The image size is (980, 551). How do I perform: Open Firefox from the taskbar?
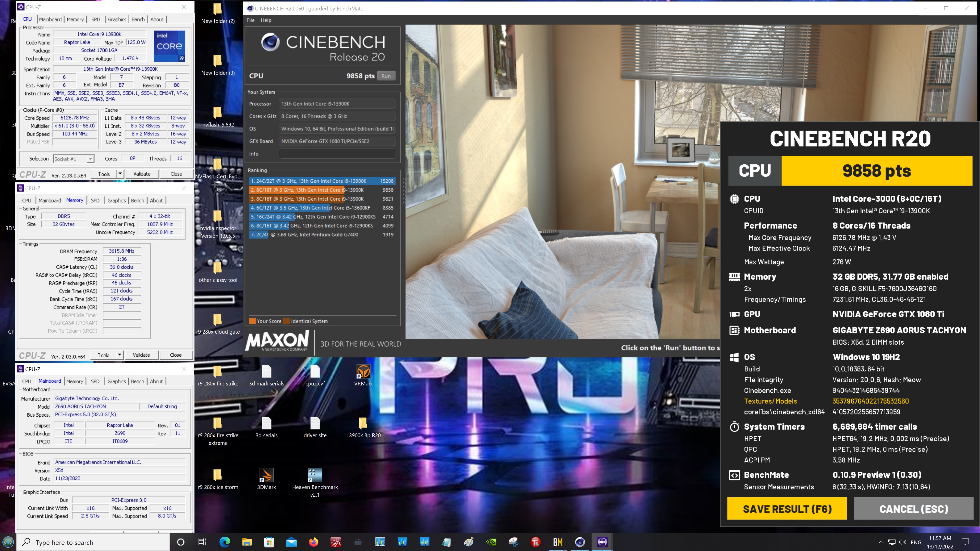[x=313, y=542]
